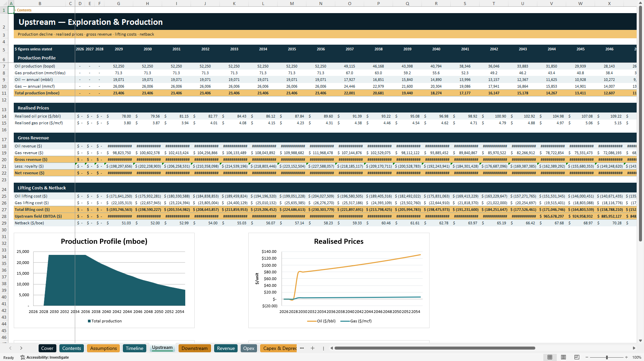Add a new sheet with plus icon
The image size is (644, 361).
coord(312,348)
